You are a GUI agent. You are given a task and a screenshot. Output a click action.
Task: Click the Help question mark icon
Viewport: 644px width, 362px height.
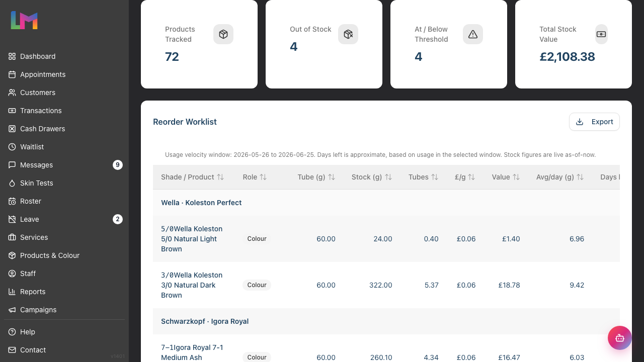pos(12,332)
